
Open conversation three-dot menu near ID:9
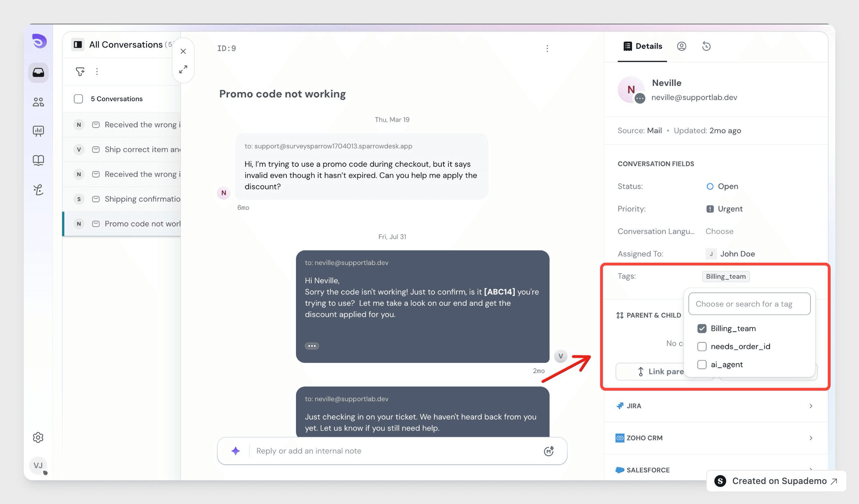click(x=547, y=49)
